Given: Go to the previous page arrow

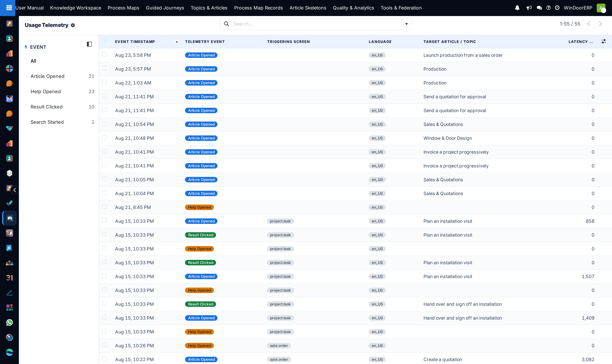Looking at the screenshot, I should [x=589, y=24].
